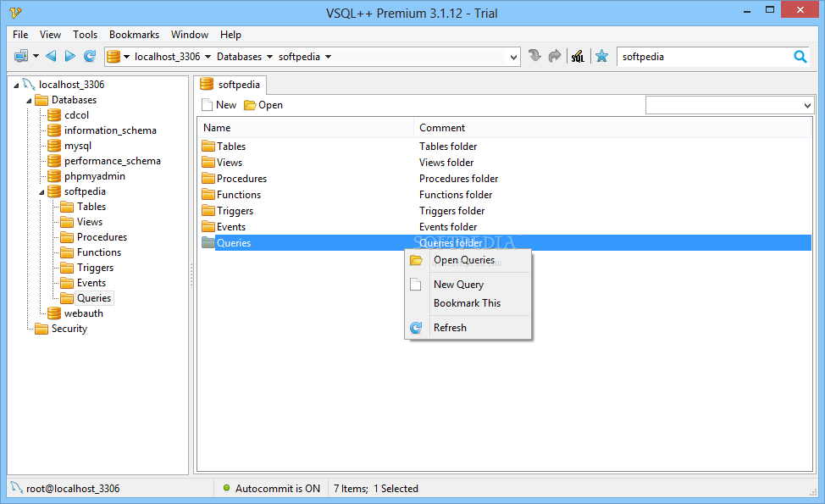Expand the Databases breadcrumb arrow
Viewport: 825px width, 504px height.
pyautogui.click(x=269, y=57)
